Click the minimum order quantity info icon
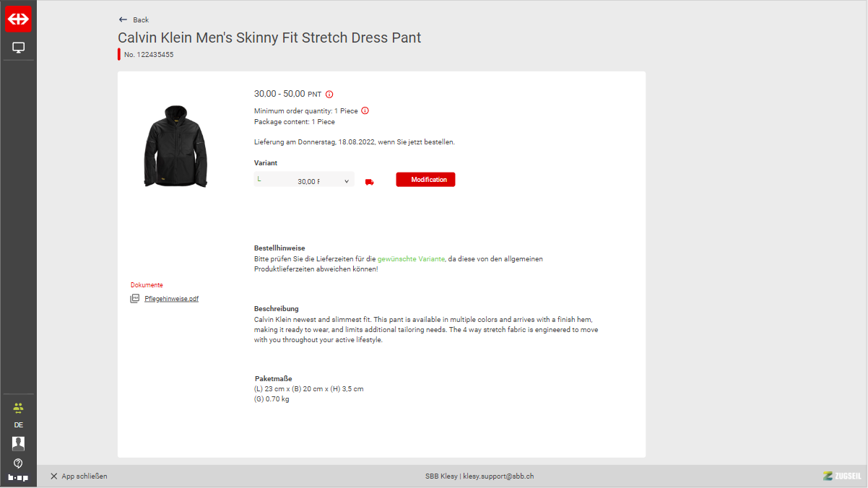The height and width of the screenshot is (488, 868). 365,110
